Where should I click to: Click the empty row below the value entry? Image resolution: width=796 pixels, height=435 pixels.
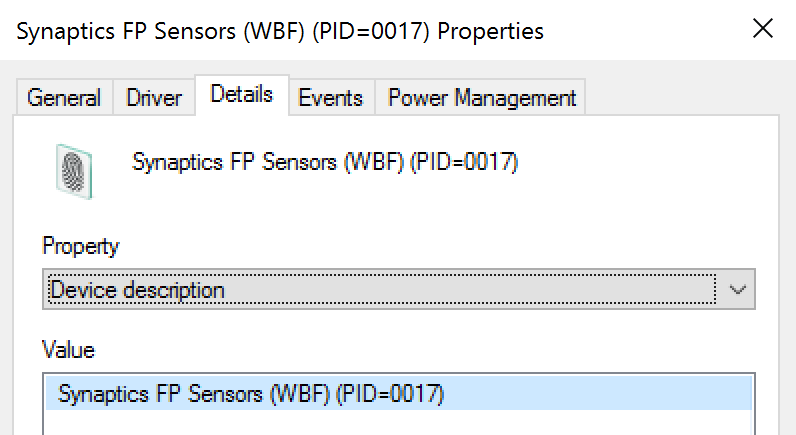(x=398, y=422)
